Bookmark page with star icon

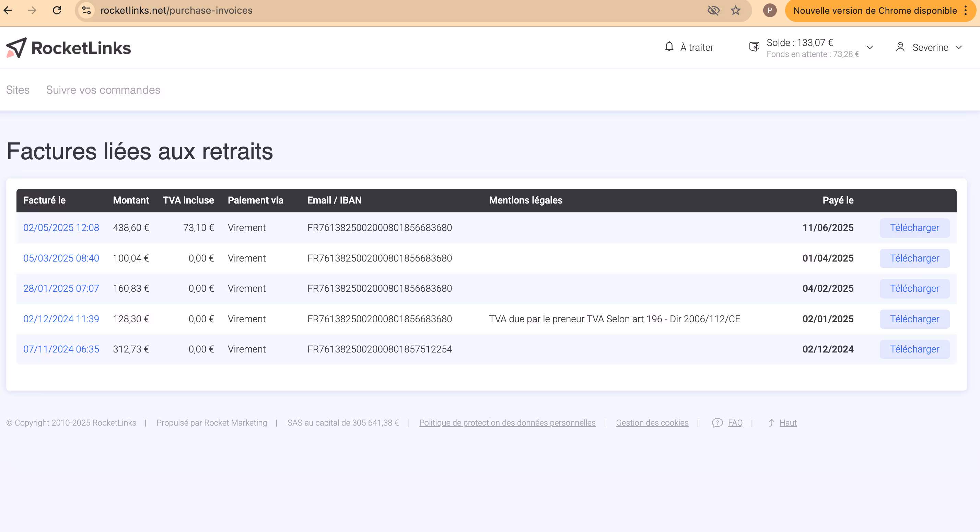(736, 10)
